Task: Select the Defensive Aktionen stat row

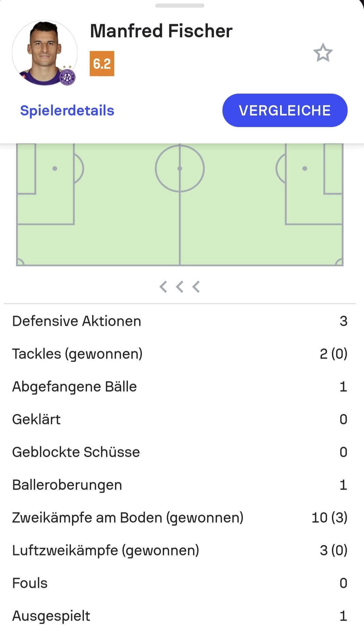Action: click(180, 321)
